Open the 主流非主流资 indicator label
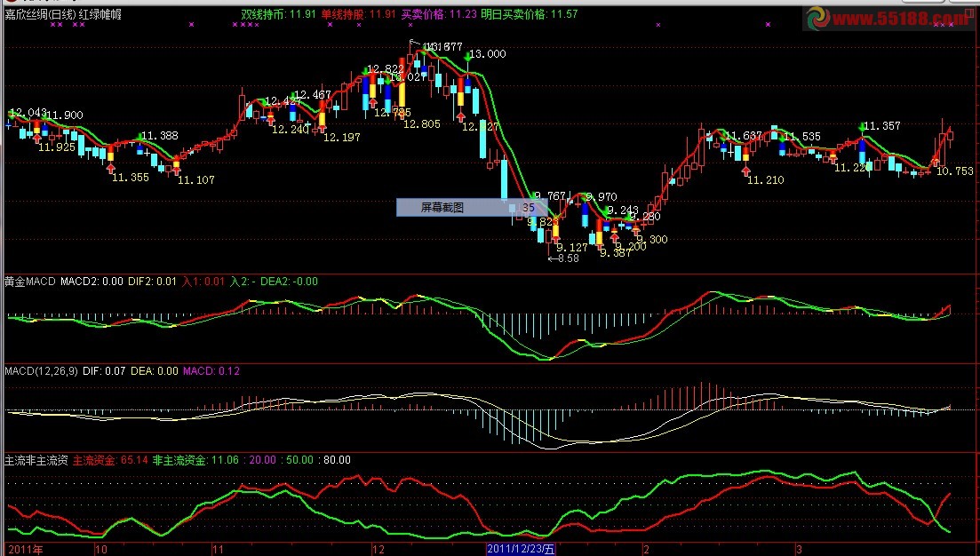The image size is (980, 556). click(x=36, y=460)
